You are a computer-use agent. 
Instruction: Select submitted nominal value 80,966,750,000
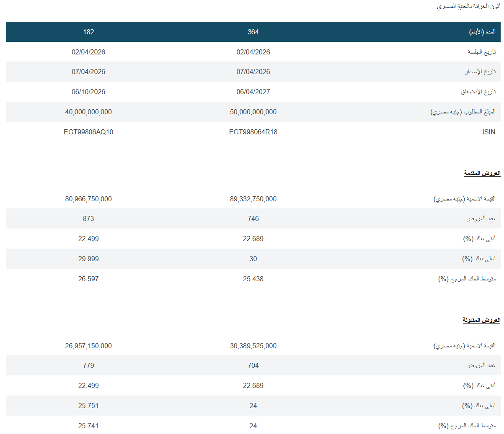click(88, 199)
